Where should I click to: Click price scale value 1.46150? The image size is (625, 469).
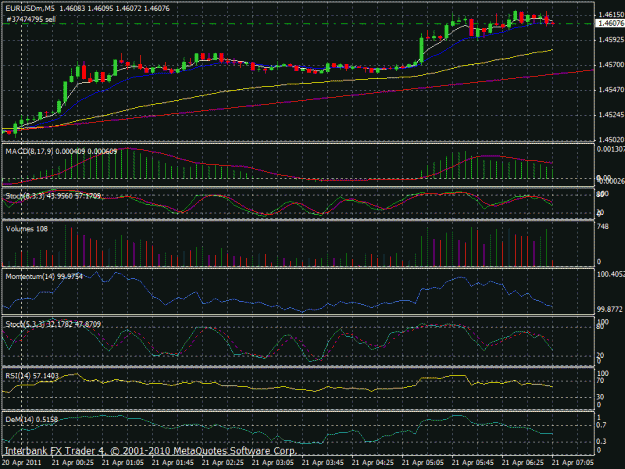tap(611, 15)
